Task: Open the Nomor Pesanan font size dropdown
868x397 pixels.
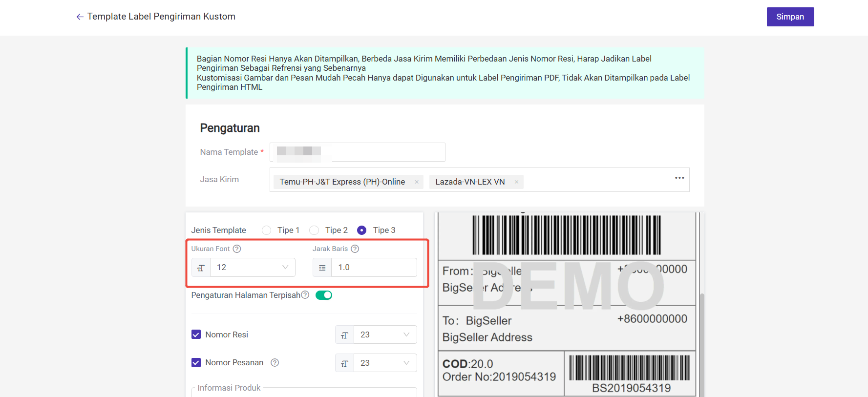Action: pyautogui.click(x=384, y=363)
